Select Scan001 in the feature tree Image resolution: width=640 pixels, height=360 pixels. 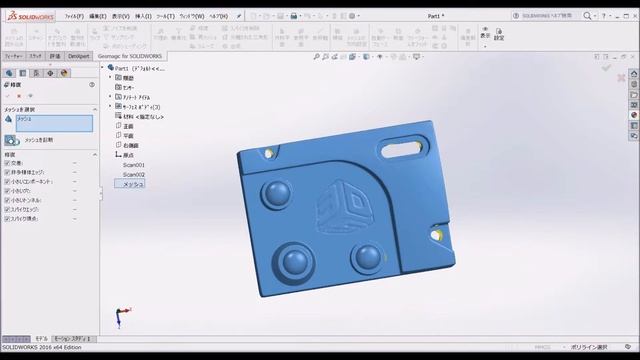pos(133,165)
